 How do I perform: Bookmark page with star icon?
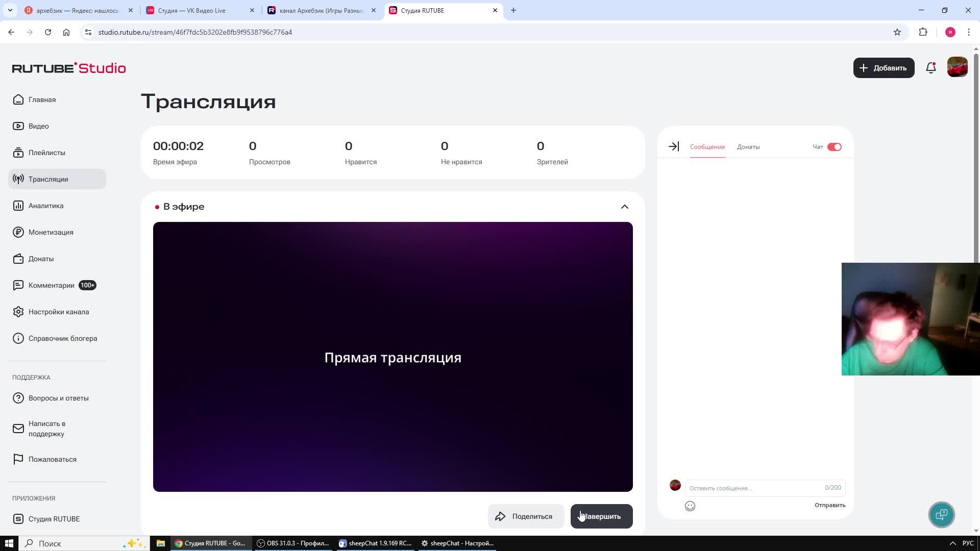[x=897, y=32]
